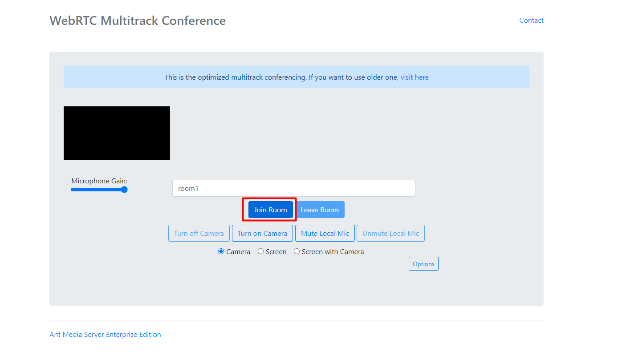This screenshot has height=364, width=622.
Task: Select Screen with Camera radio option
Action: (297, 251)
